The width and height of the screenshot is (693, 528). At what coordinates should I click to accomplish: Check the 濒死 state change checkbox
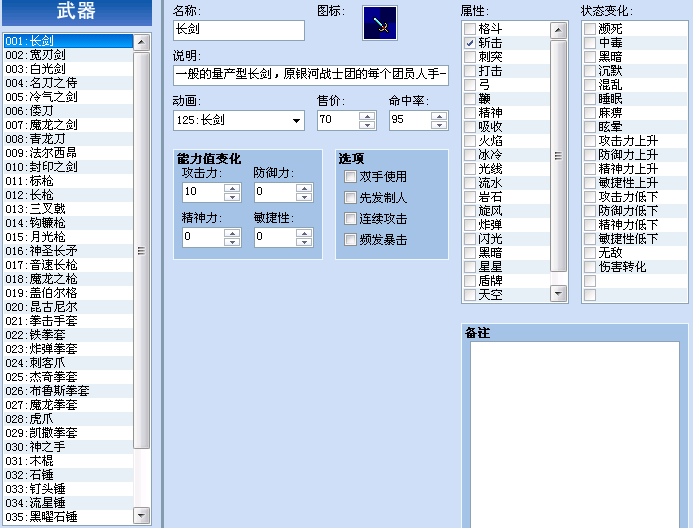[x=590, y=29]
